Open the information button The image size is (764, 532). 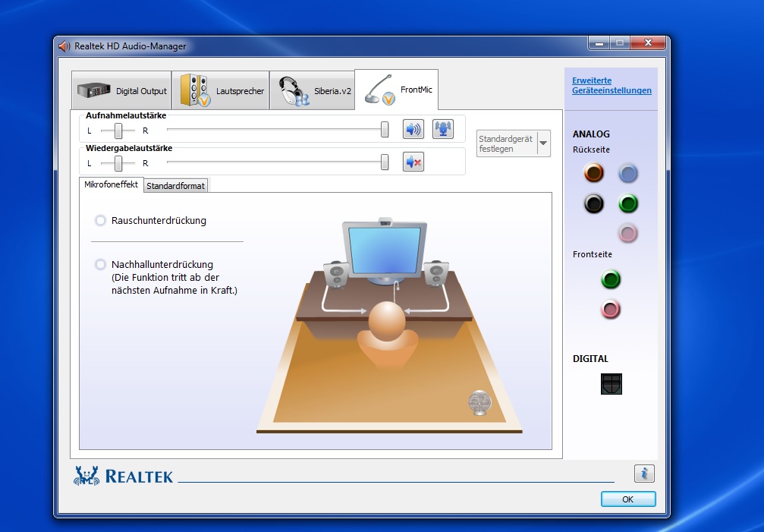pos(644,474)
